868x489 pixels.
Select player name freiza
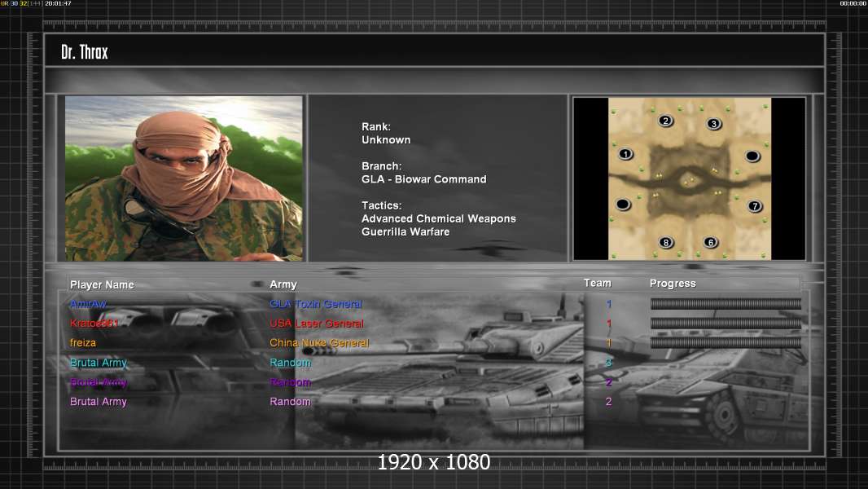(83, 343)
